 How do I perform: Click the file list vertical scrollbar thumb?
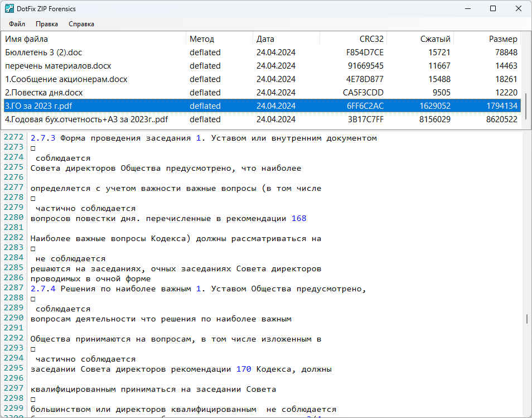coord(526,106)
